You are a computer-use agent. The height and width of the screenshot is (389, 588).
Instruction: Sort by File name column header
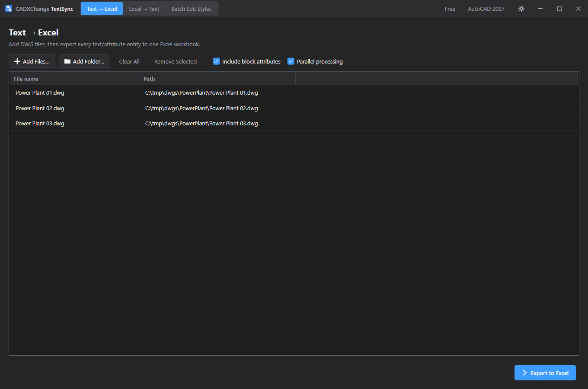point(75,79)
